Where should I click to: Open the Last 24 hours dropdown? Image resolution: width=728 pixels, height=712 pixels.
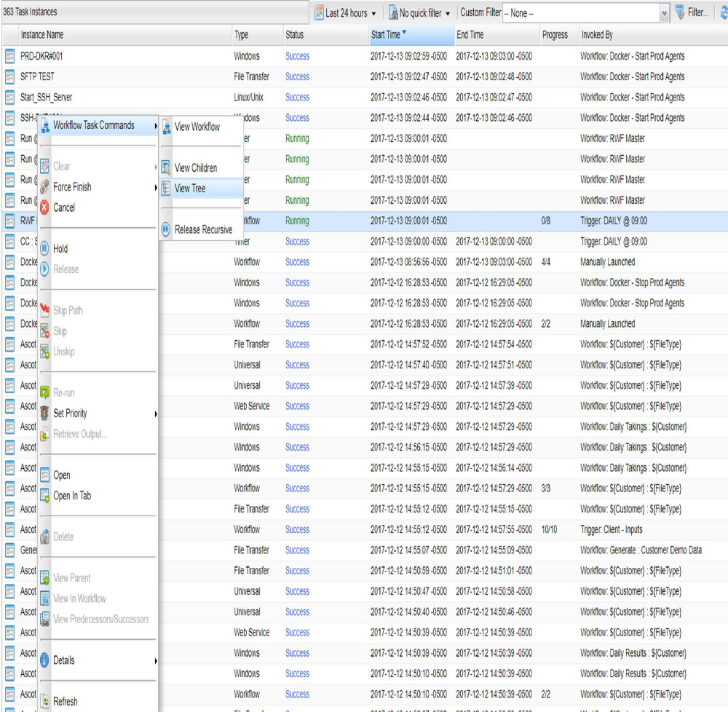click(346, 13)
